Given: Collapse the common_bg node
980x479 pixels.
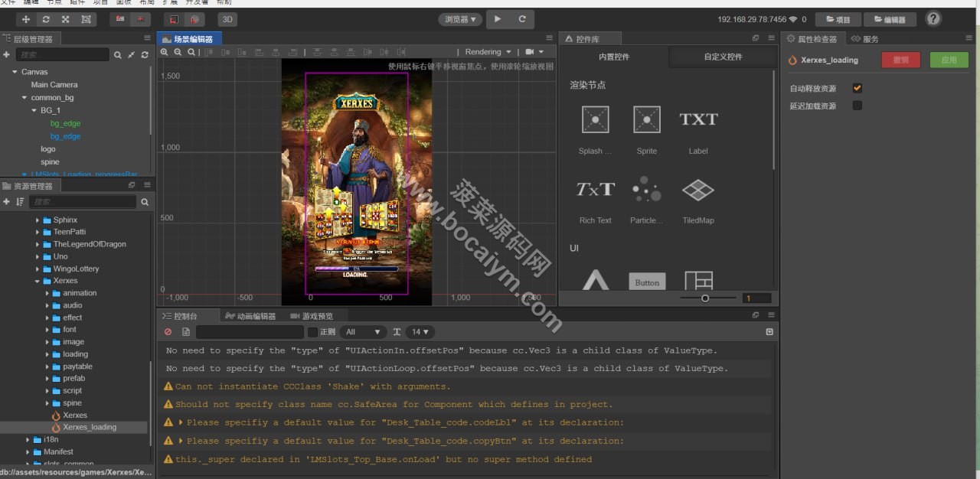Looking at the screenshot, I should coord(24,98).
